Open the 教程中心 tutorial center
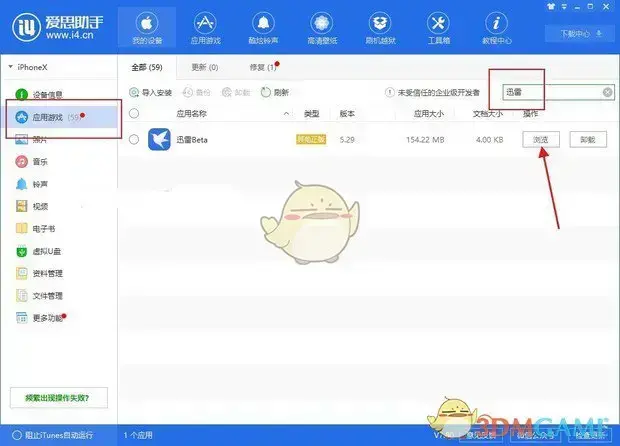This screenshot has width=620, height=446. 496,28
